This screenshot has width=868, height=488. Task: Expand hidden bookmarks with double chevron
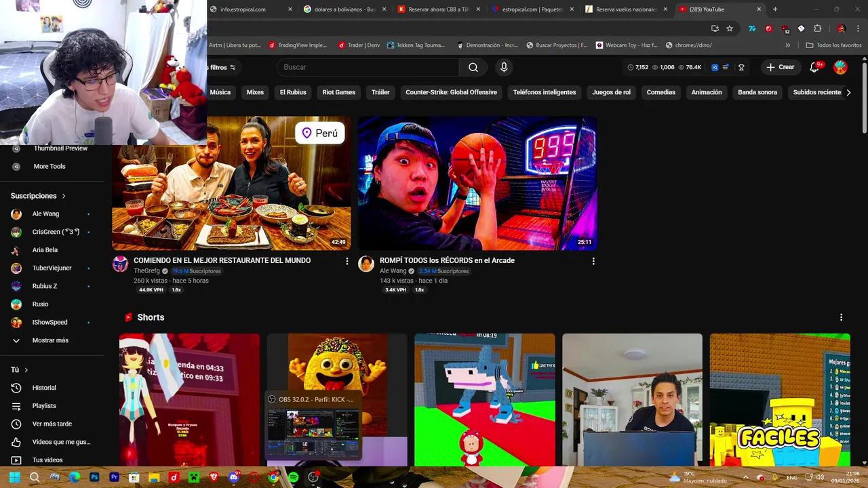click(x=787, y=45)
